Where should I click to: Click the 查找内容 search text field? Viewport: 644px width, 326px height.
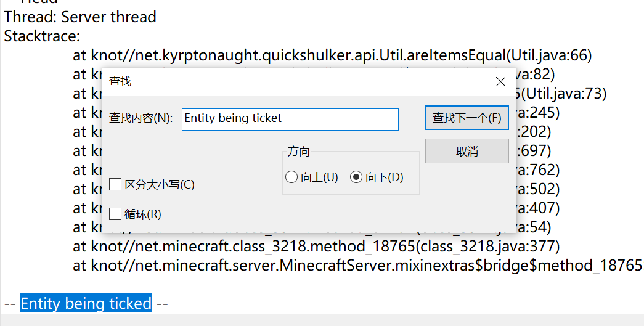point(290,119)
